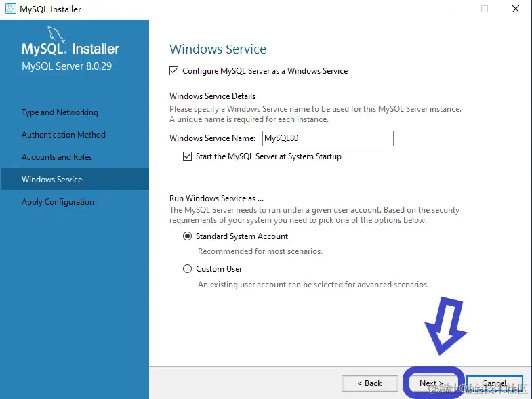Choose the Custom User radio button
The image size is (532, 399).
point(187,269)
